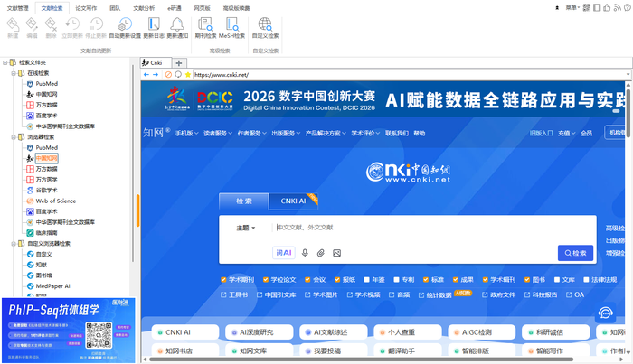
Task: Switch to the 论文写作 tab
Action: (x=86, y=8)
